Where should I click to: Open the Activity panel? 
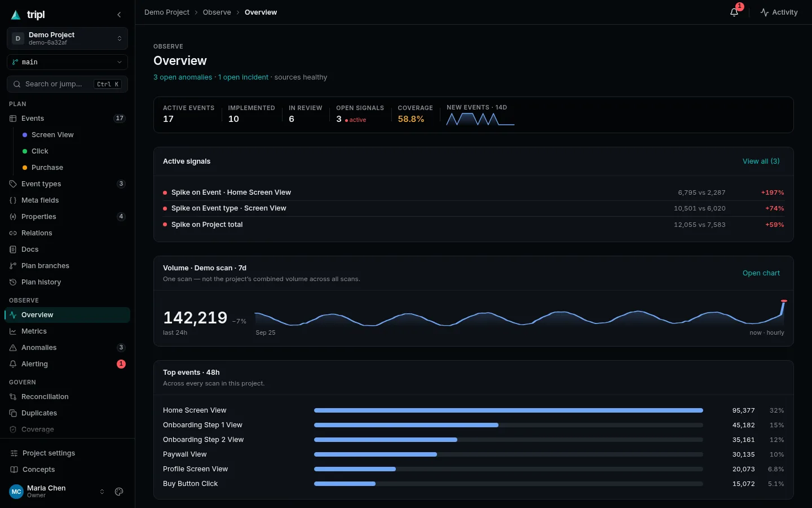[x=779, y=12]
